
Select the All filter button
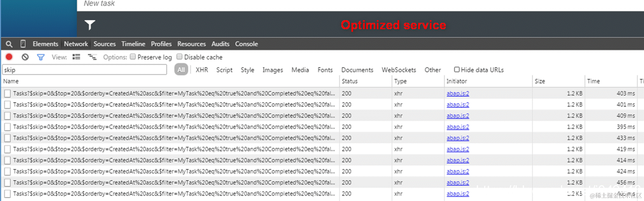[181, 70]
